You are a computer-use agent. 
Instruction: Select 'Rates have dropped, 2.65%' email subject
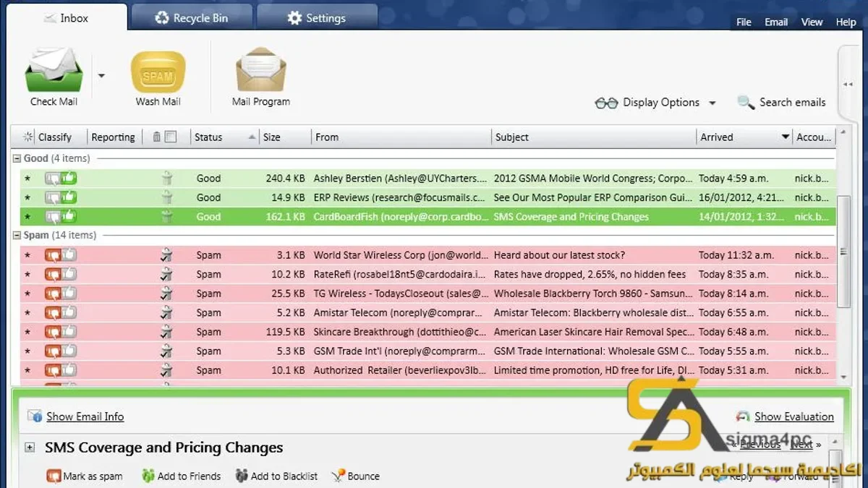(590, 274)
